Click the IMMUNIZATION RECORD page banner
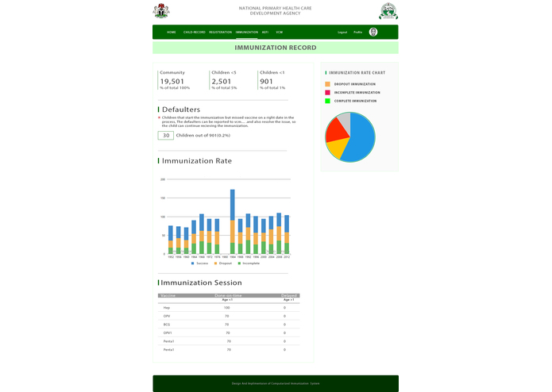Screen dimensions: 552x392 tap(276, 48)
